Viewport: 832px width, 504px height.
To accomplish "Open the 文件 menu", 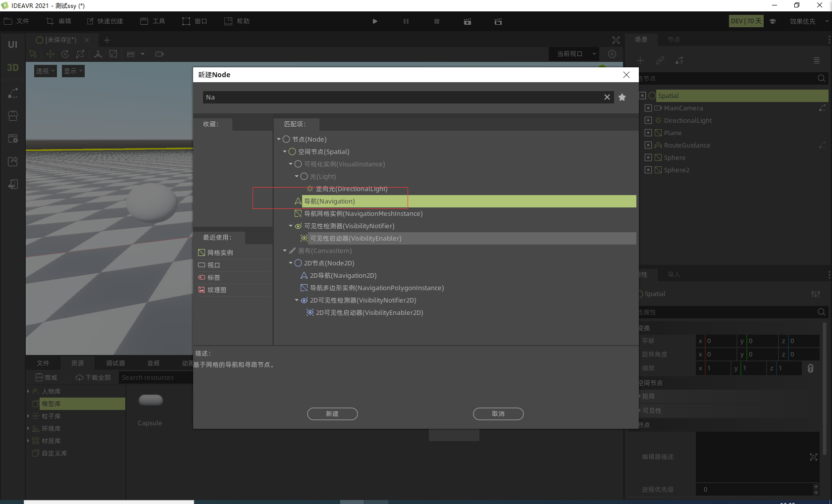I will pyautogui.click(x=17, y=21).
